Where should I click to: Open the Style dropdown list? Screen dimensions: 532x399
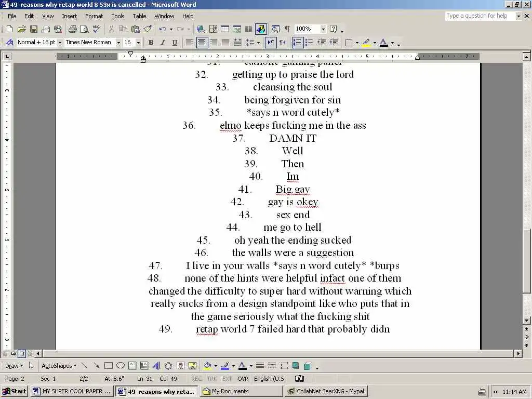tap(60, 43)
